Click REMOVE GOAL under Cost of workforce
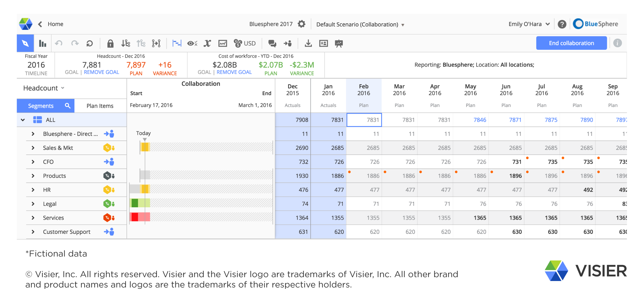The width and height of the screenshot is (644, 305). (x=234, y=72)
